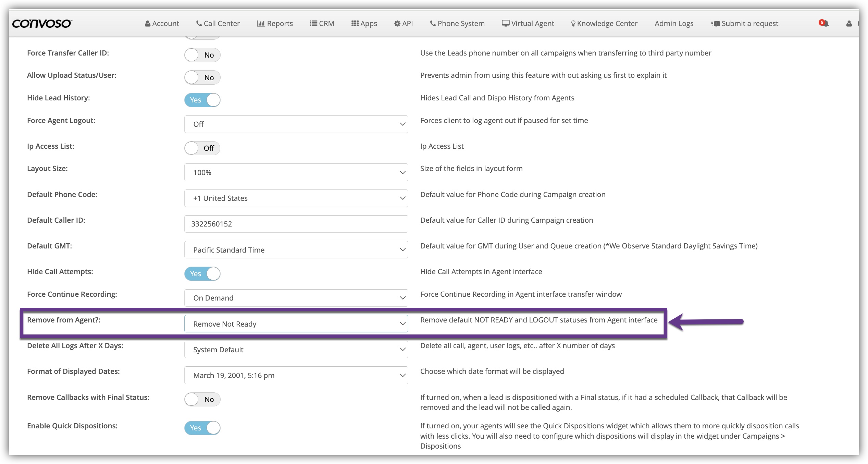Viewport: 868px width, 464px height.
Task: Open the Call Center menu
Action: click(x=218, y=23)
